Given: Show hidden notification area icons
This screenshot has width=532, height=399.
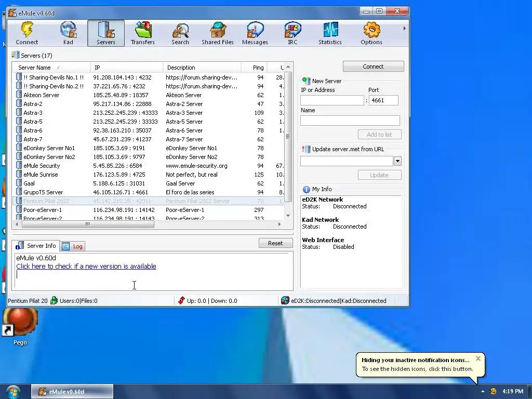Looking at the screenshot, I should 483,392.
